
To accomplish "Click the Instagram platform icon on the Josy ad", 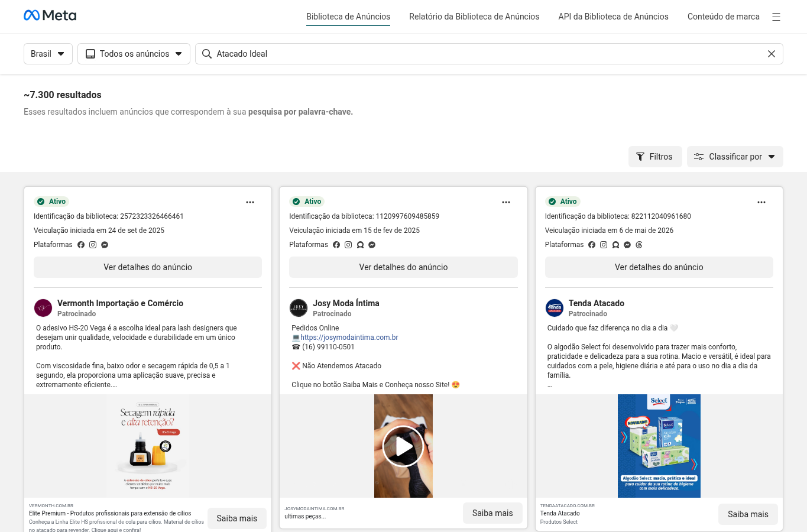I will 348,245.
